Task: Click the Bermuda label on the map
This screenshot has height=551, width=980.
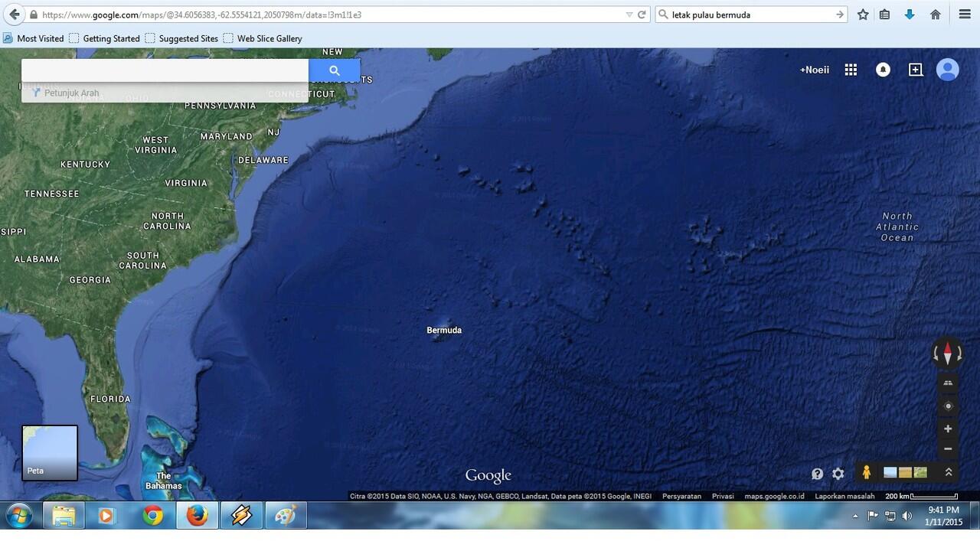Action: 444,330
